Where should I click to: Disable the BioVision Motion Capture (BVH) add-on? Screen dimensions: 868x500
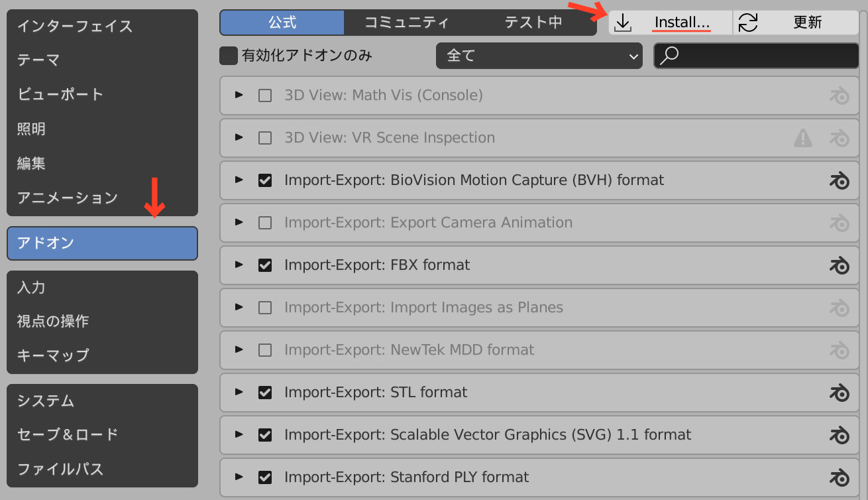(265, 180)
